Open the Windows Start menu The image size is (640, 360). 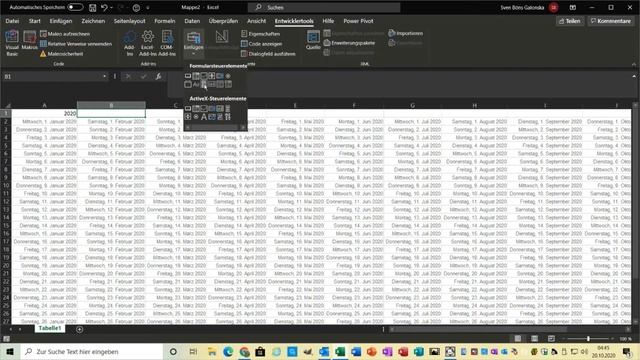(x=10, y=351)
